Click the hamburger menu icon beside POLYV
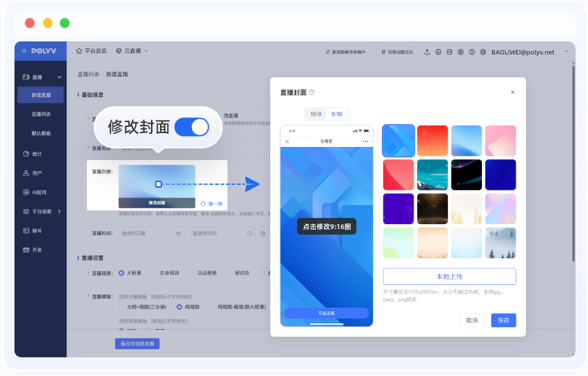The height and width of the screenshot is (376, 588). 24,51
